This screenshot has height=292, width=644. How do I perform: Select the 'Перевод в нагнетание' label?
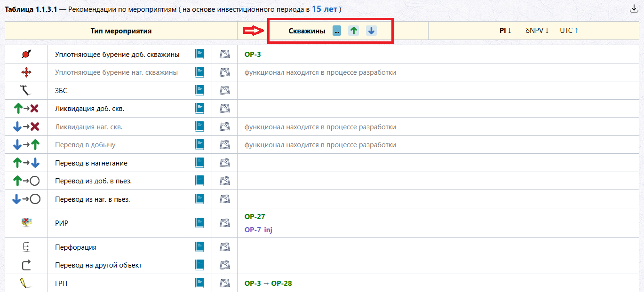click(x=91, y=163)
